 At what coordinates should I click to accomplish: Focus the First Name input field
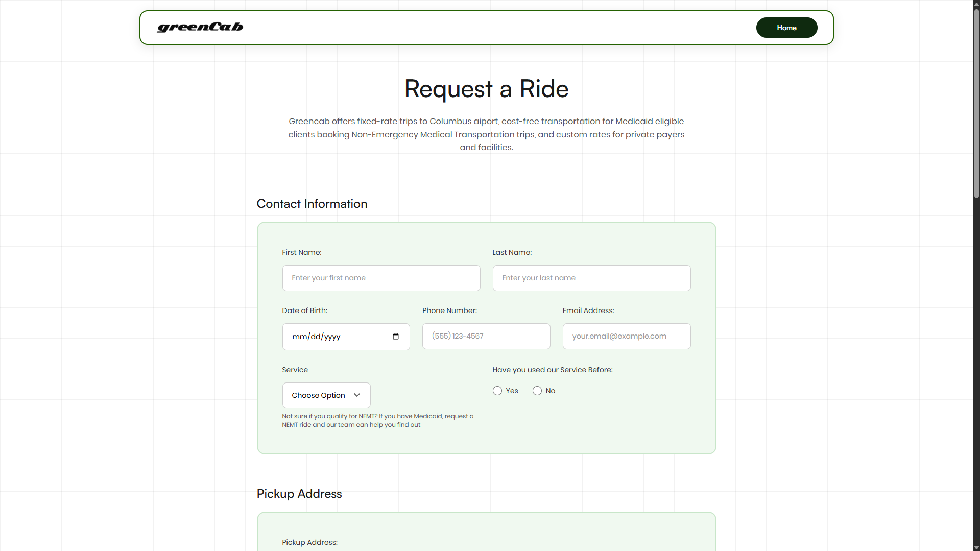click(381, 278)
